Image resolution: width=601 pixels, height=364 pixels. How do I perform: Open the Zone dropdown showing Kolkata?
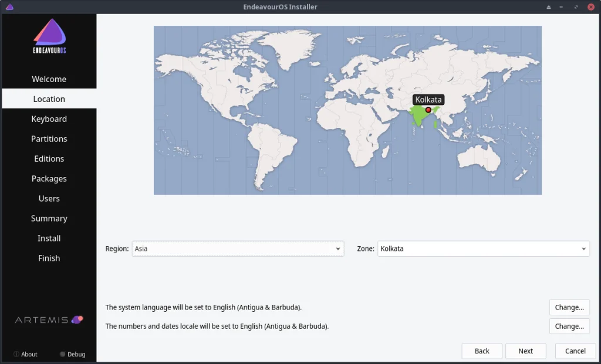pos(484,249)
